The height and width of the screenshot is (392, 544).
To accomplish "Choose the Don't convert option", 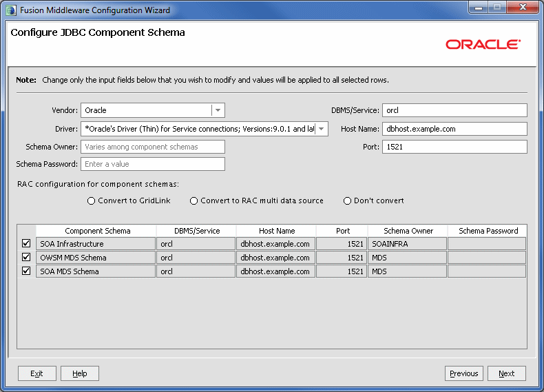I will click(347, 200).
